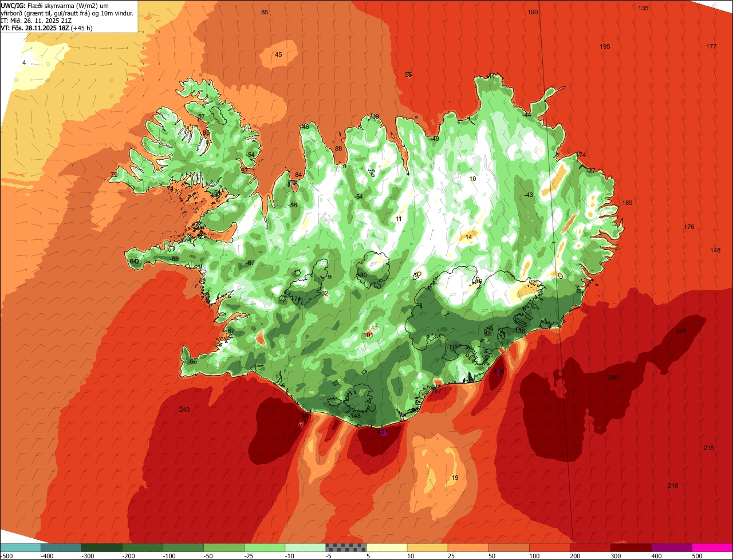Click the orange 50 to 100 legend swatch
733x560 pixels.
coord(508,547)
